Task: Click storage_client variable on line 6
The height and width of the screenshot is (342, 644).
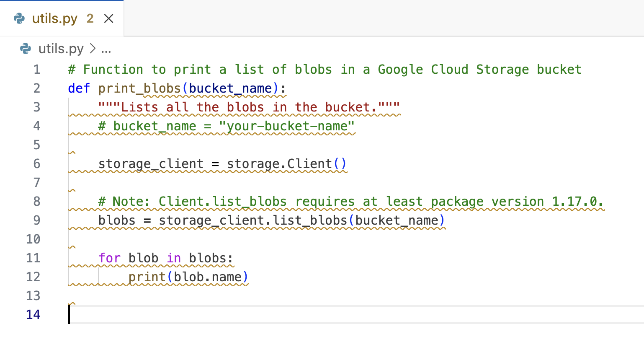Action: (x=150, y=163)
